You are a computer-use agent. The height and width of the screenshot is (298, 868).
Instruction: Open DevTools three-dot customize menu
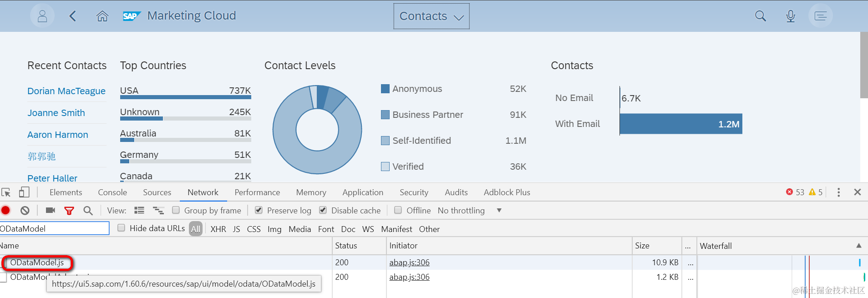(838, 192)
